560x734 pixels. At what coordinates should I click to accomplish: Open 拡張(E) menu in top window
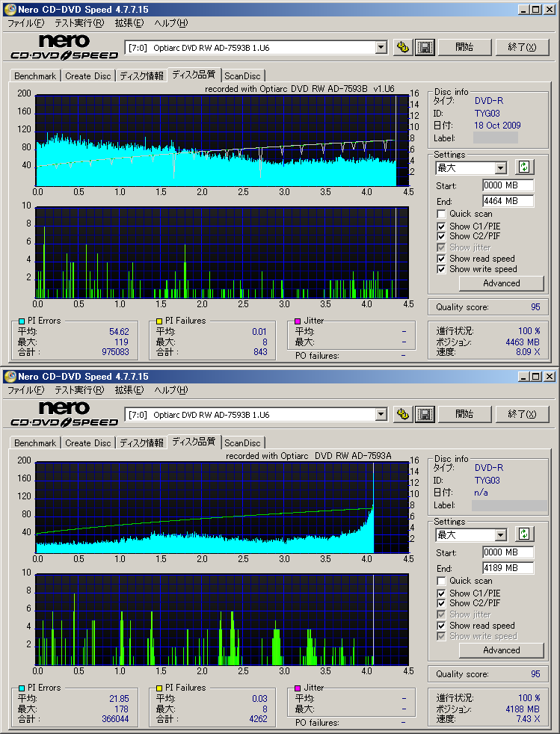click(129, 23)
